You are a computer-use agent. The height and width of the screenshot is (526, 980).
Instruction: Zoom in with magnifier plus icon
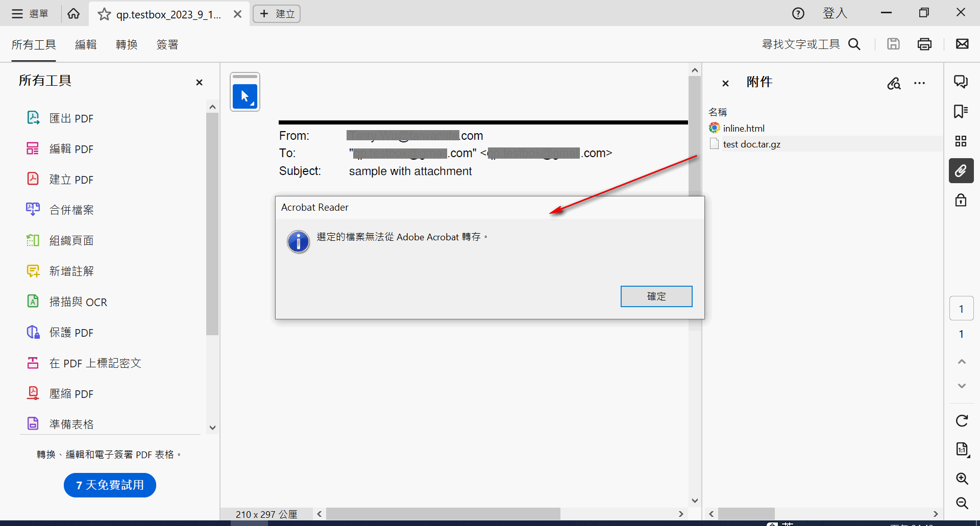pos(962,479)
